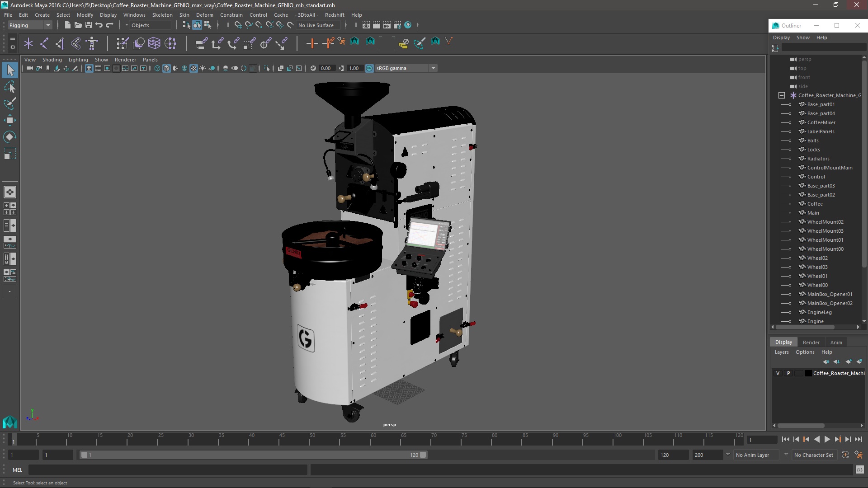Click the Coffee_Roaster layer color swatch
Screen dimensions: 868x488
point(808,373)
